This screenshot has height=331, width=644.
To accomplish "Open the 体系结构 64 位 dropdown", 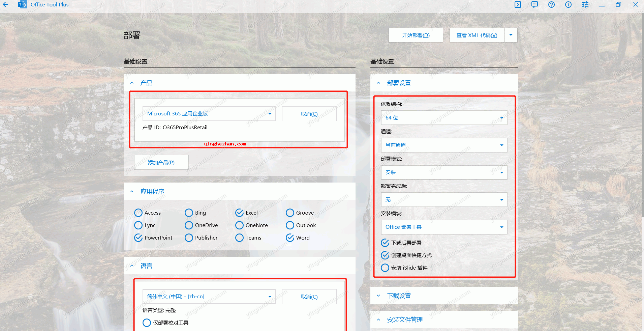I will (444, 118).
